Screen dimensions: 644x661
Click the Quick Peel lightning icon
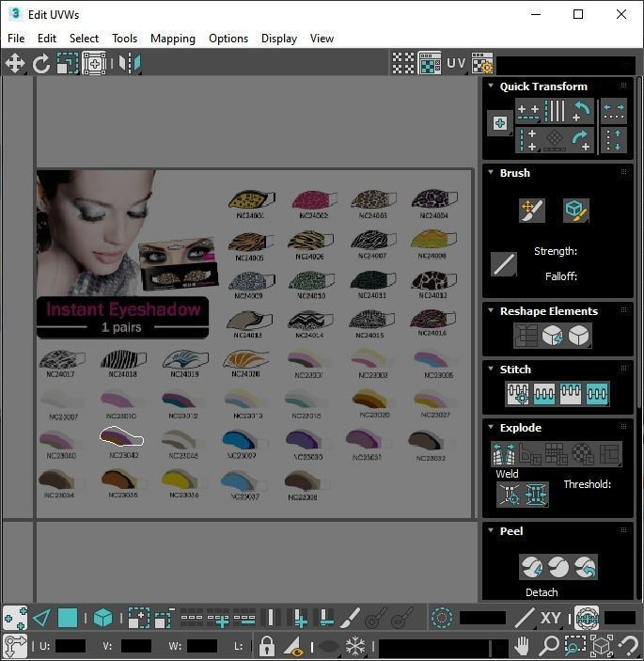pos(532,567)
